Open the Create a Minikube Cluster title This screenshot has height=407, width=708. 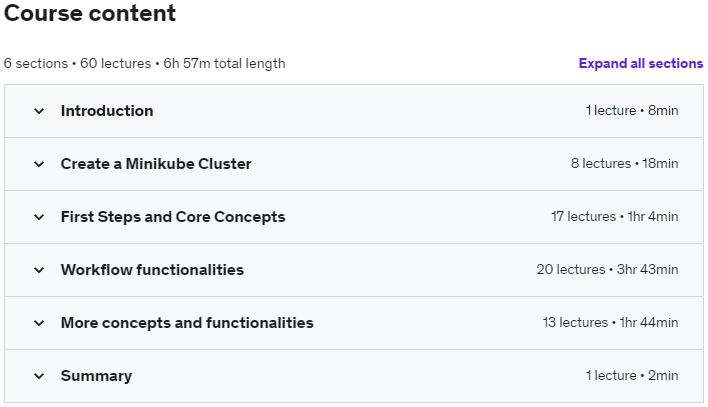click(x=156, y=164)
